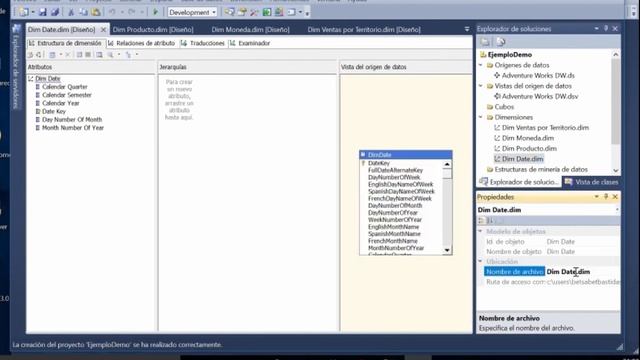Select the FullDateAlternateKey column in DimDate table
Viewport: 640px width, 360px height.
tap(395, 170)
